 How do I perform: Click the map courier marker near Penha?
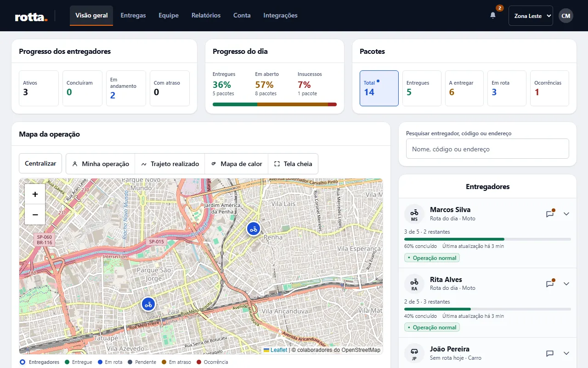click(253, 229)
